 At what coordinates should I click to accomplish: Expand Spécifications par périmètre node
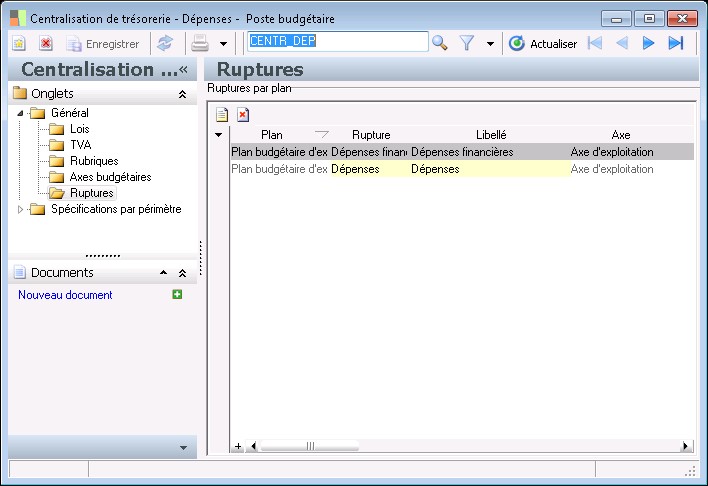pyautogui.click(x=20, y=210)
